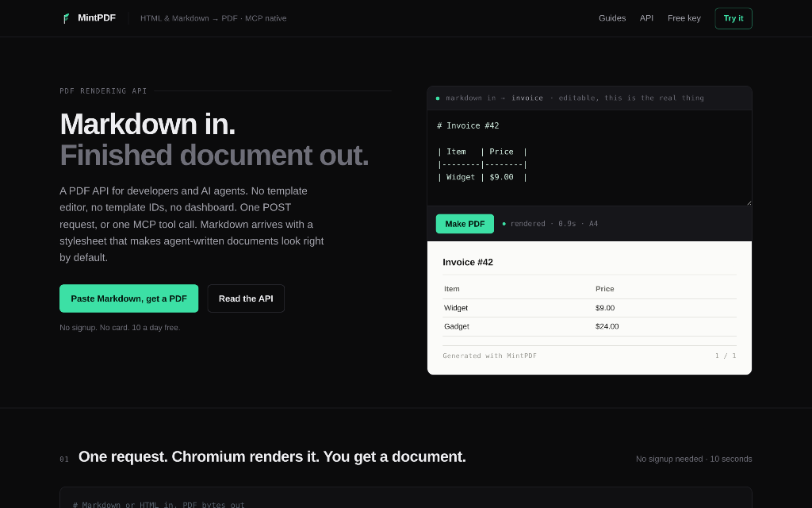Click the 'HTML & Markdown → PDF' tagline
The height and width of the screenshot is (508, 812).
(213, 18)
